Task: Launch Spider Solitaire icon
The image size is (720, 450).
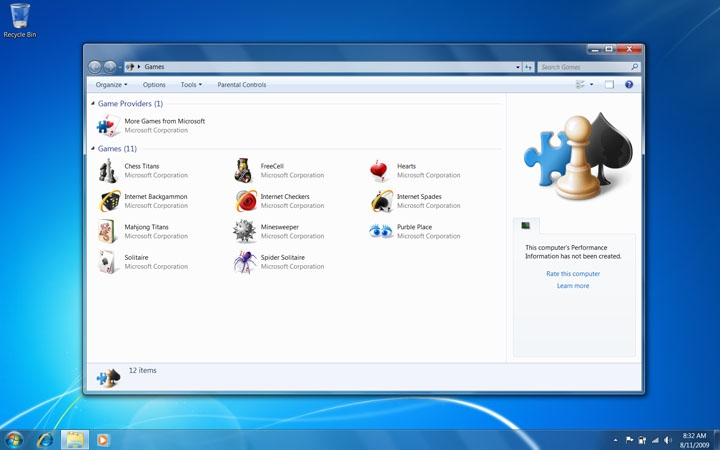Action: coord(245,262)
